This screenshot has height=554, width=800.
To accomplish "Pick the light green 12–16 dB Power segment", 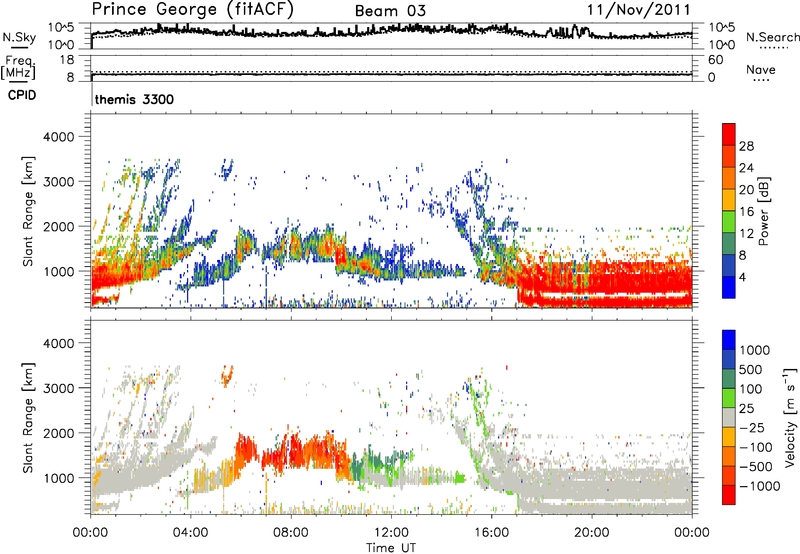I will click(729, 222).
